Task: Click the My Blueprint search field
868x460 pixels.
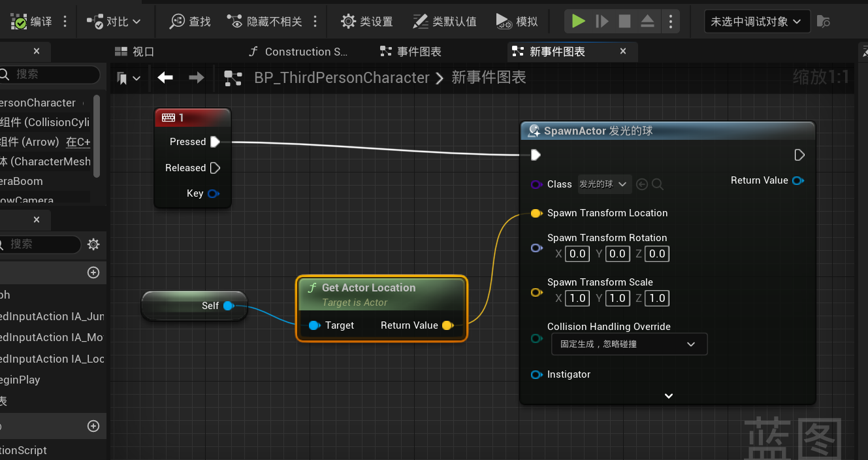Action: [40, 244]
